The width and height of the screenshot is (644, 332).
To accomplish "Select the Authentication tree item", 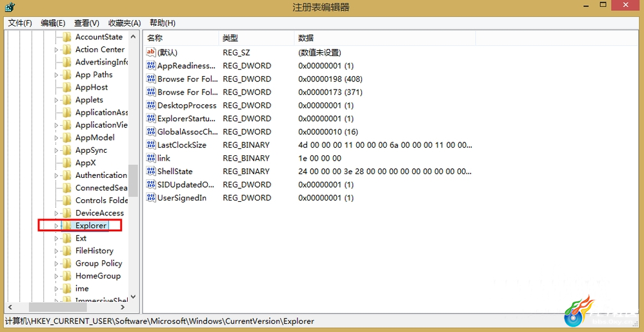I will (x=101, y=175).
